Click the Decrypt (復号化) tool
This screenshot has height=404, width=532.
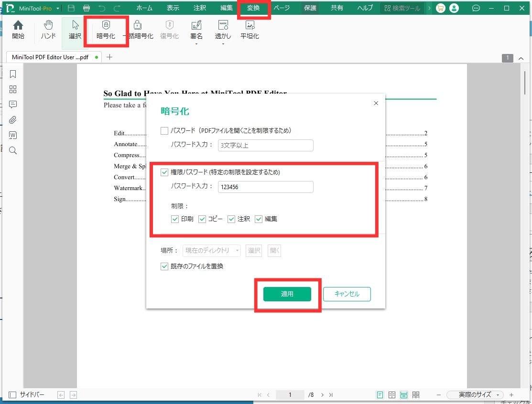(x=169, y=30)
